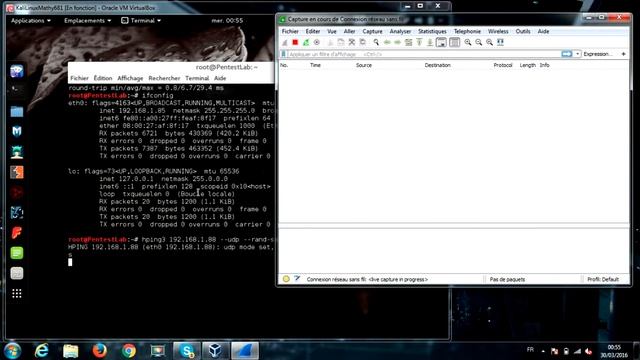Click the expert info circle in status bar
The height and width of the screenshot is (360, 640).
(286, 279)
